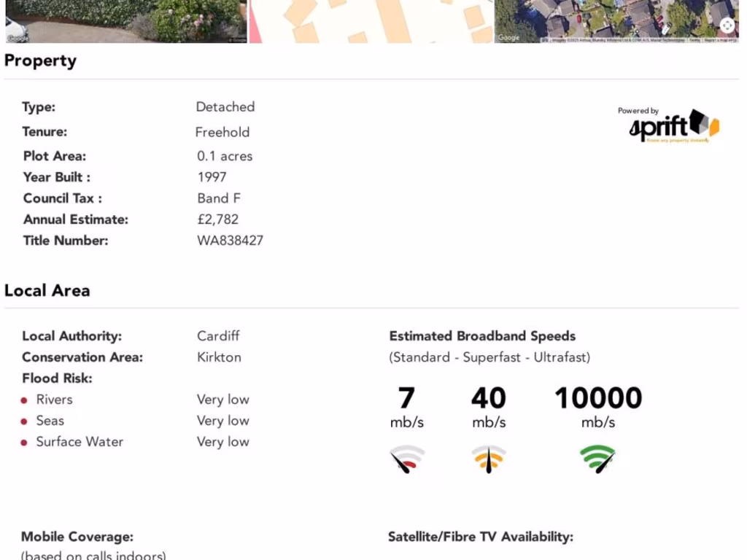Open the plot outline map thumbnail
Screen dimensions: 747x560
371,21
